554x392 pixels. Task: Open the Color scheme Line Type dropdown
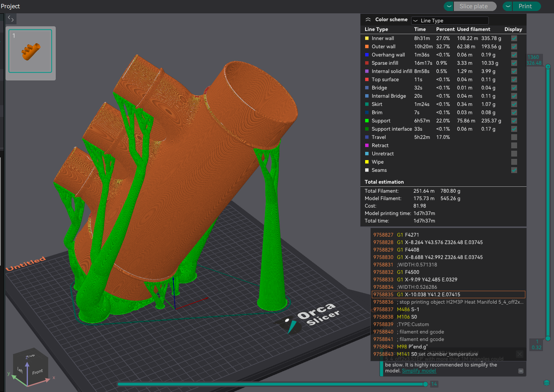450,20
